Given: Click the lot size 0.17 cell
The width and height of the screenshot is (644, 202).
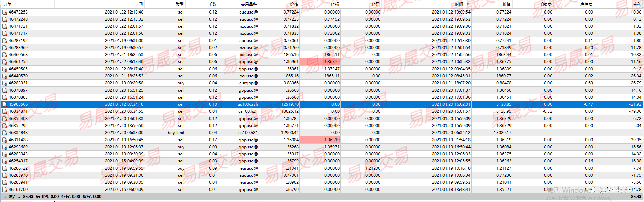Looking at the screenshot, I should pos(213,140).
